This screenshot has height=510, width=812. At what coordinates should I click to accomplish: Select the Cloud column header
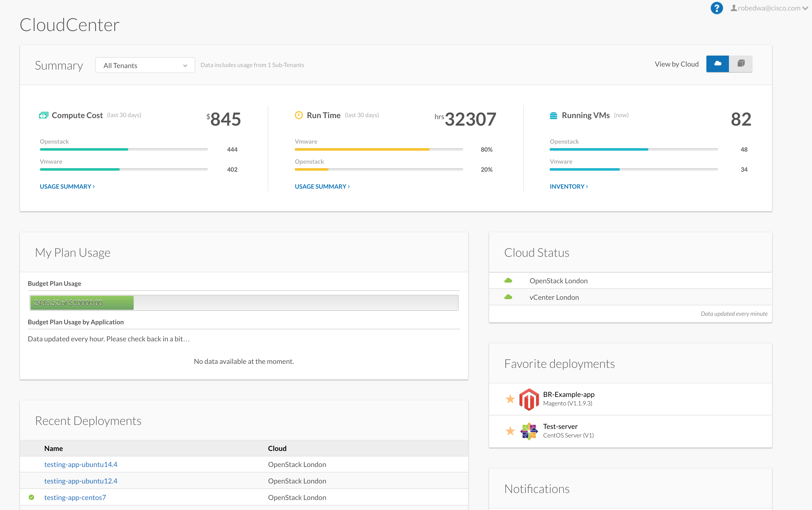277,448
